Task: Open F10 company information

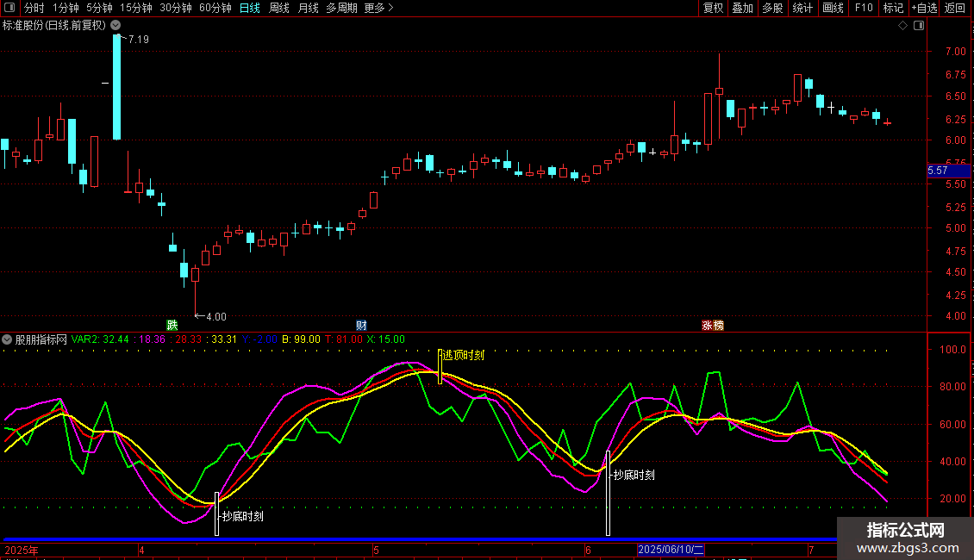Action: [864, 8]
